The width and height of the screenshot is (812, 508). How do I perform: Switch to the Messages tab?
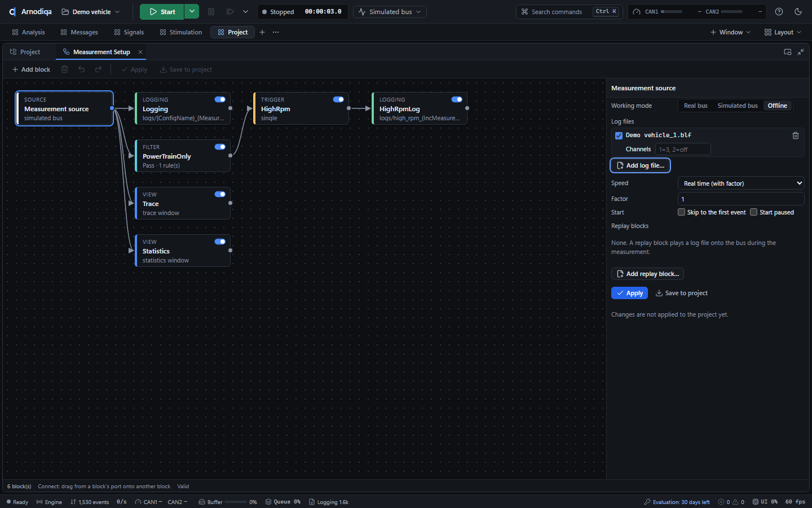tap(79, 32)
